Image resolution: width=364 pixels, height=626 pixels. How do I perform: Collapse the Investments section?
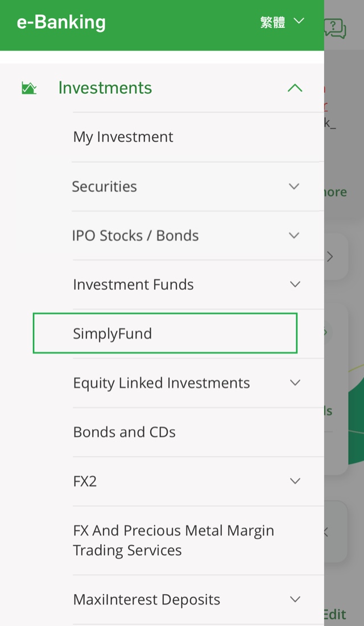pyautogui.click(x=295, y=88)
